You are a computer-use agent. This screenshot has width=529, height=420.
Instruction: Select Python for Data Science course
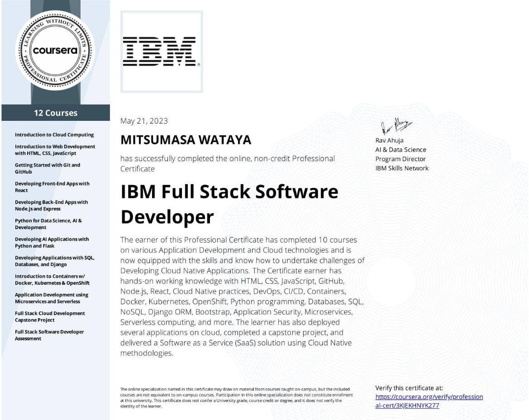pos(48,224)
